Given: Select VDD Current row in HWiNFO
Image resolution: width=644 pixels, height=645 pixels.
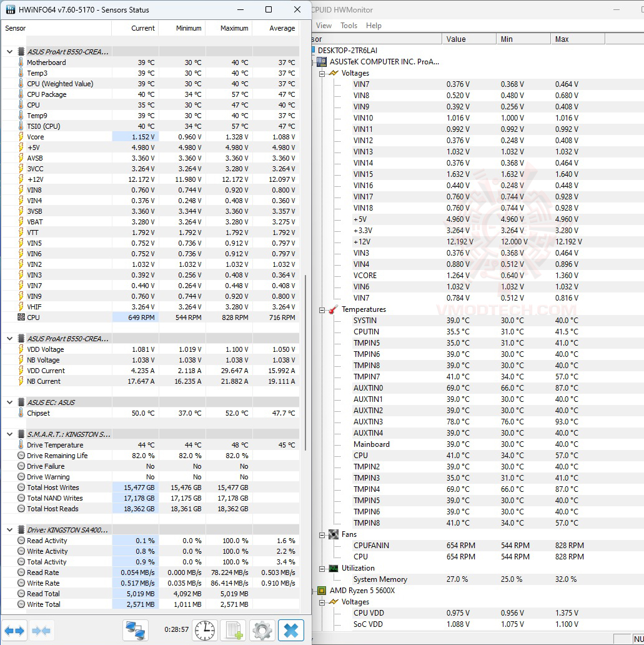Looking at the screenshot, I should coord(151,371).
